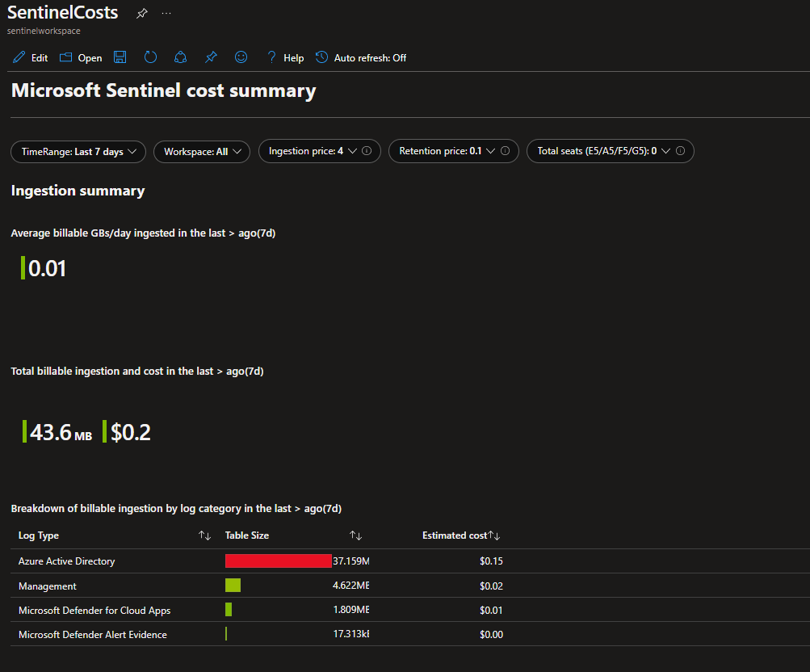
Task: Click the sentinelworkspace subtitle text
Action: pos(44,31)
